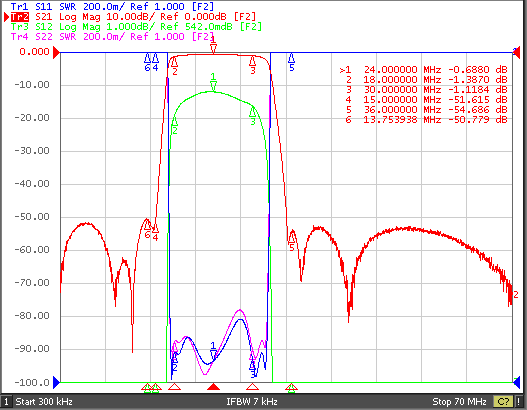Click red marker 3 on S21 trace
The image size is (527, 410).
[x=252, y=65]
